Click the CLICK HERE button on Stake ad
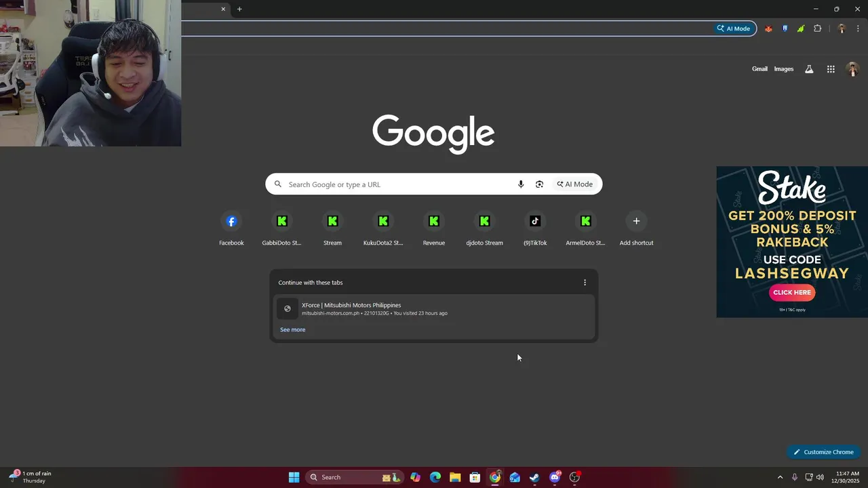 (x=792, y=292)
